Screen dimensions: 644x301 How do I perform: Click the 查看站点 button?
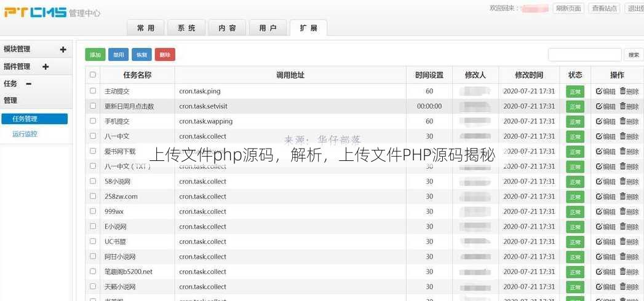(x=605, y=8)
